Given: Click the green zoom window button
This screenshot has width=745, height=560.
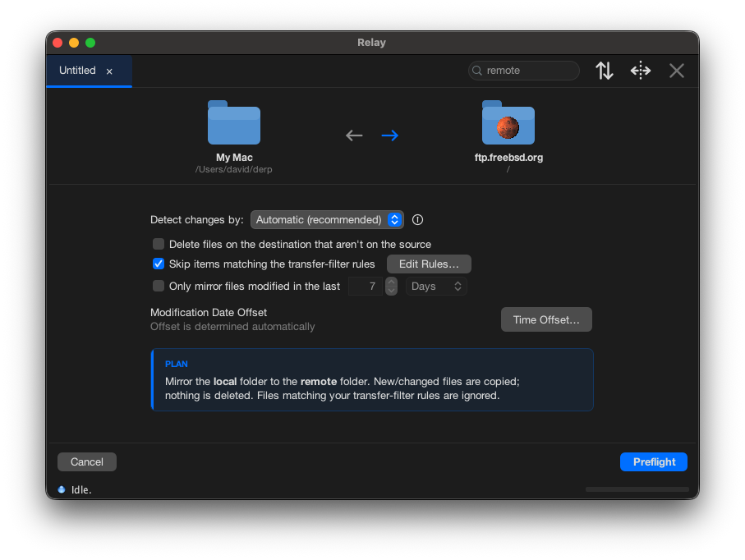Looking at the screenshot, I should (90, 43).
